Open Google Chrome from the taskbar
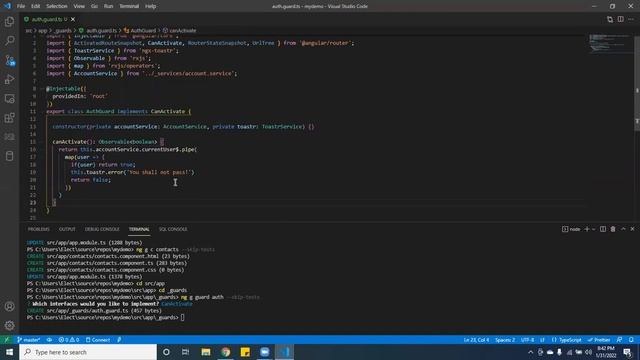640x360 pixels. pyautogui.click(x=225, y=352)
